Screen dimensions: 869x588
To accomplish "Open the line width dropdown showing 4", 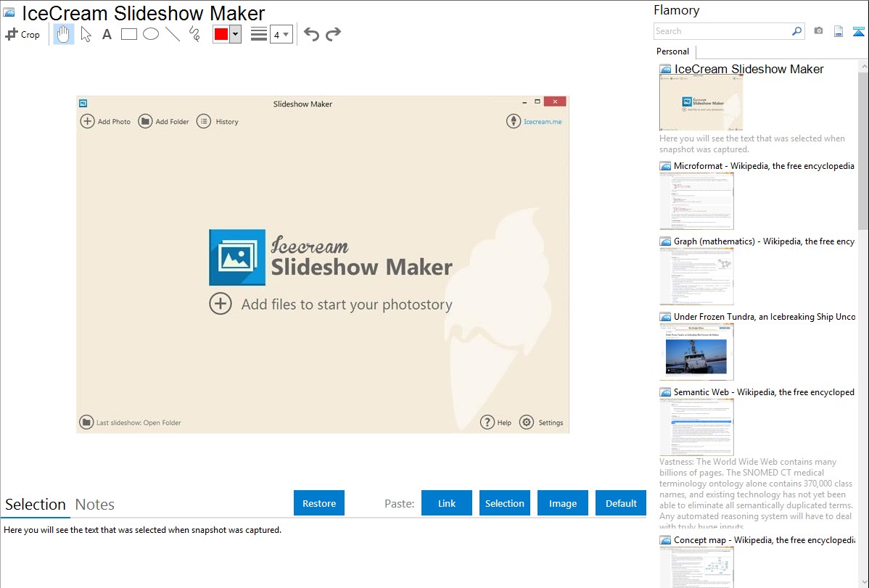I will (x=281, y=34).
